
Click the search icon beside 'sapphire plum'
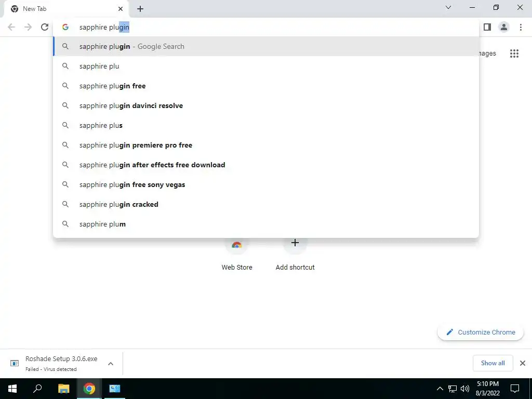click(65, 224)
